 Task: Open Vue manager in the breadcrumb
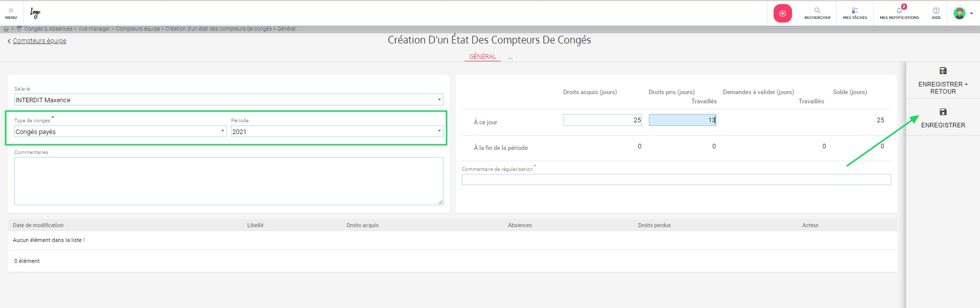tap(94, 29)
